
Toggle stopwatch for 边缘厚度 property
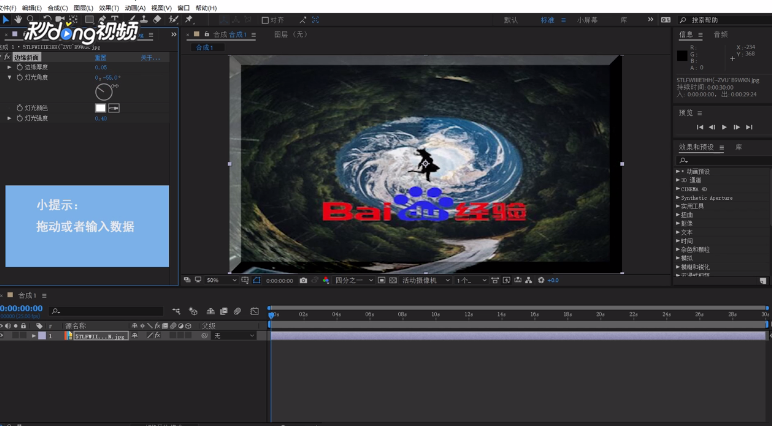click(x=20, y=67)
